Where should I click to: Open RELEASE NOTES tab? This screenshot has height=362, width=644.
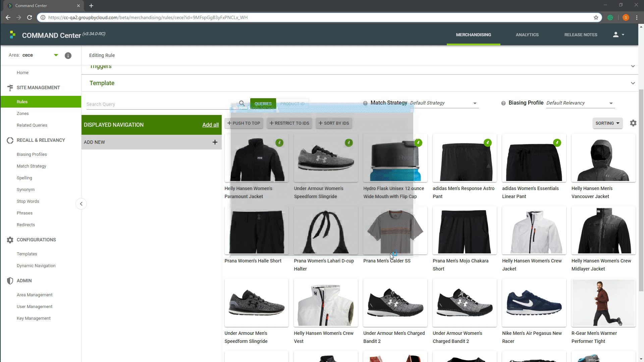pyautogui.click(x=581, y=35)
